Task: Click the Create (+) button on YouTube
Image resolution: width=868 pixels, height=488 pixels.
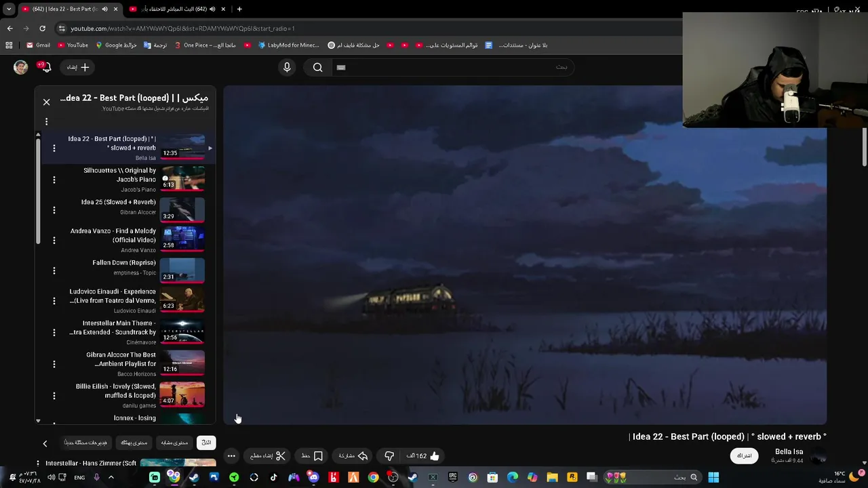Action: pos(78,67)
